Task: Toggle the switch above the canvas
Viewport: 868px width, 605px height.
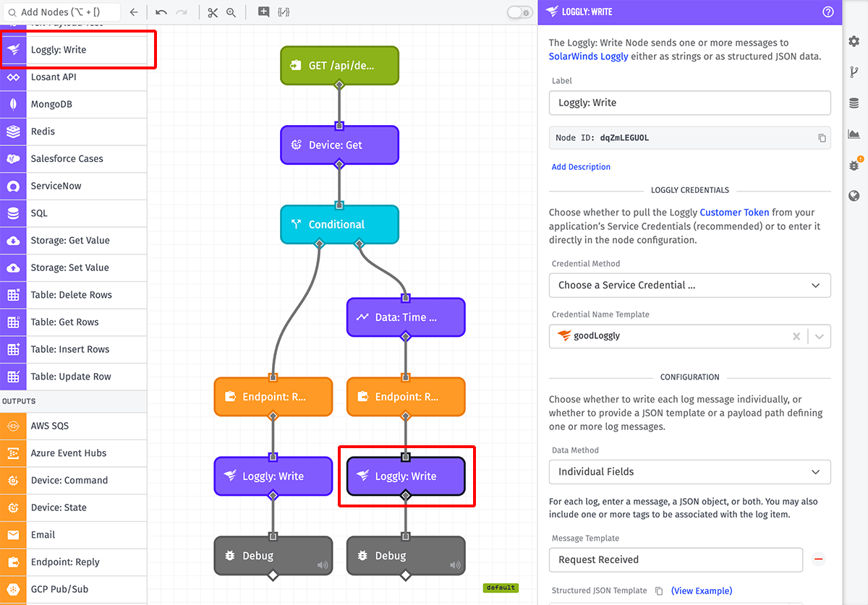Action: pos(519,12)
